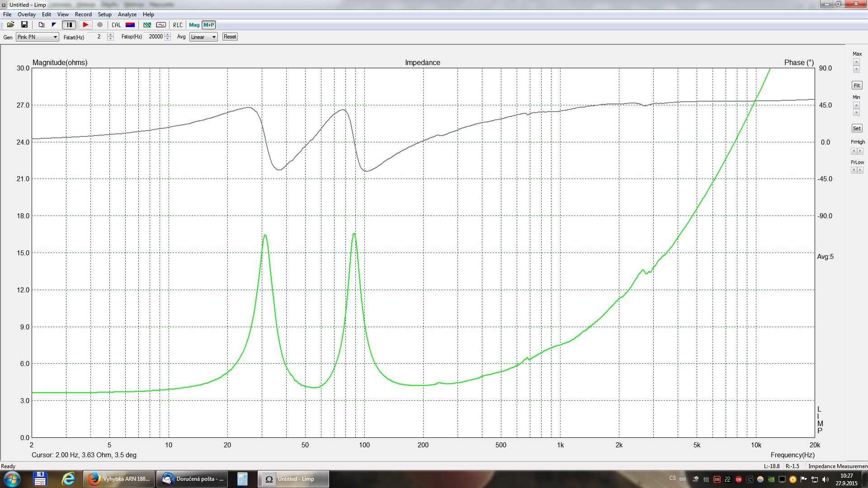Click the open file folder icon
Viewport: 868px width, 488px height.
pyautogui.click(x=10, y=25)
